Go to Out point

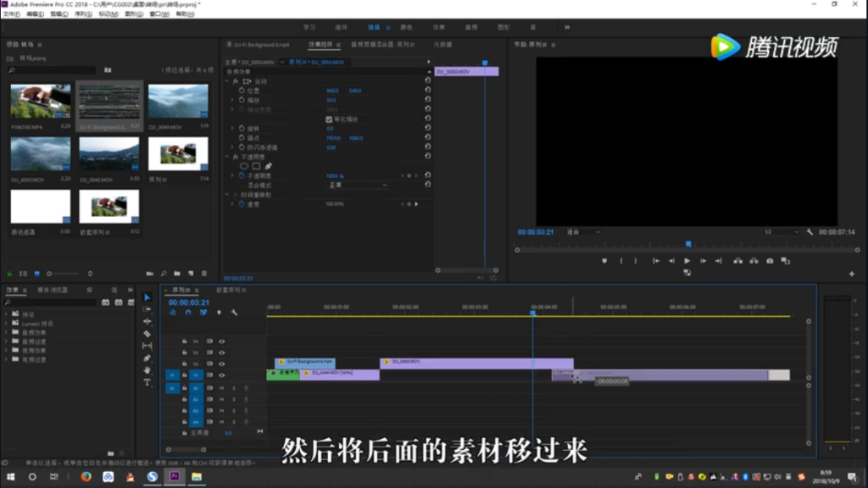(x=719, y=261)
